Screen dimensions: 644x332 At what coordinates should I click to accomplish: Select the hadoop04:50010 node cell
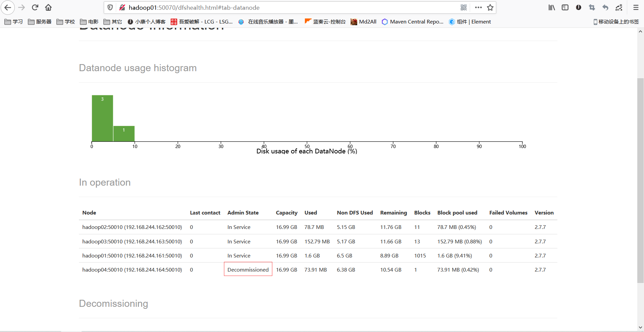point(132,270)
